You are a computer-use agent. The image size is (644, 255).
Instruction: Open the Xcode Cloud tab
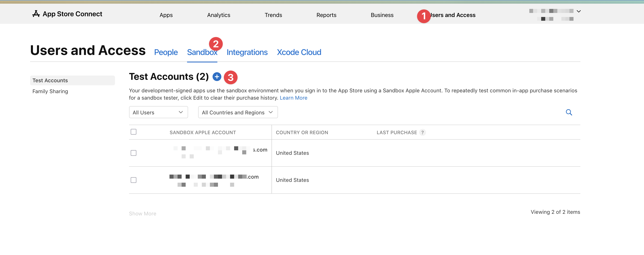(x=299, y=52)
